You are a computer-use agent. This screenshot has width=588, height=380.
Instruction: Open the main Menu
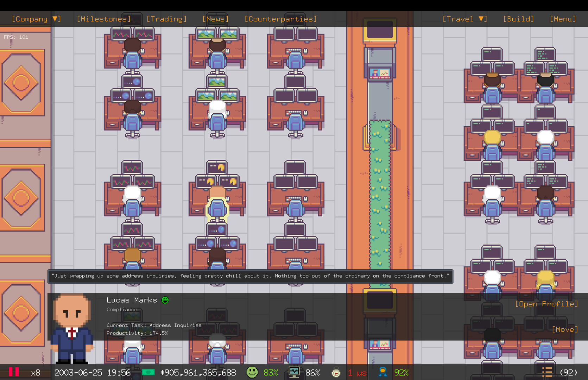563,19
